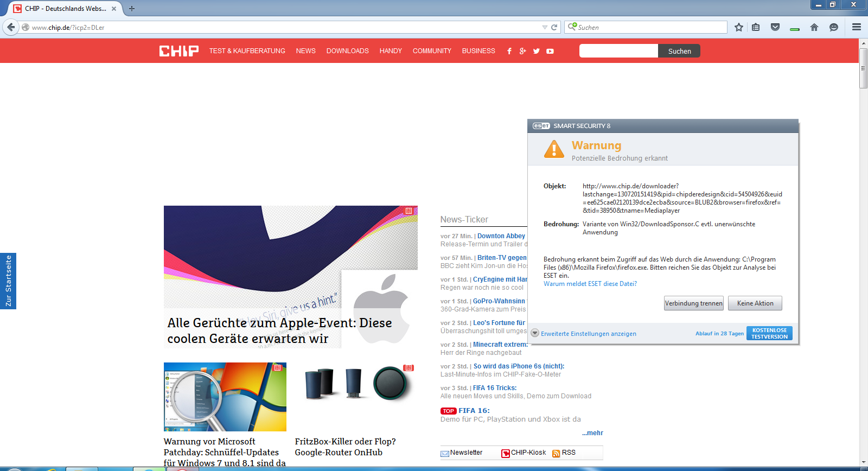Open the GoPro-Wahnsinn news link

[499, 301]
